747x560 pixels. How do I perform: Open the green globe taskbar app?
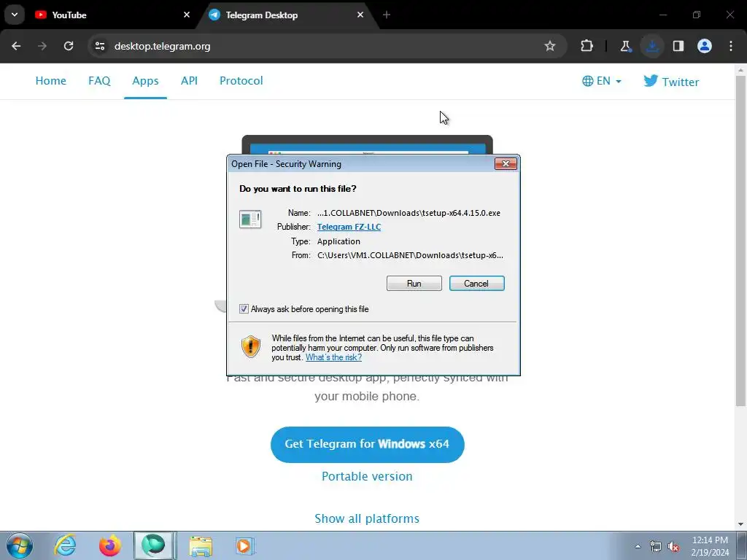click(x=153, y=545)
